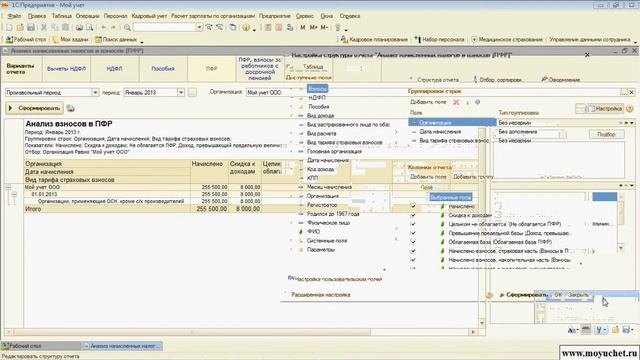
Task: Click the OK button in settings dialog
Action: [x=558, y=295]
